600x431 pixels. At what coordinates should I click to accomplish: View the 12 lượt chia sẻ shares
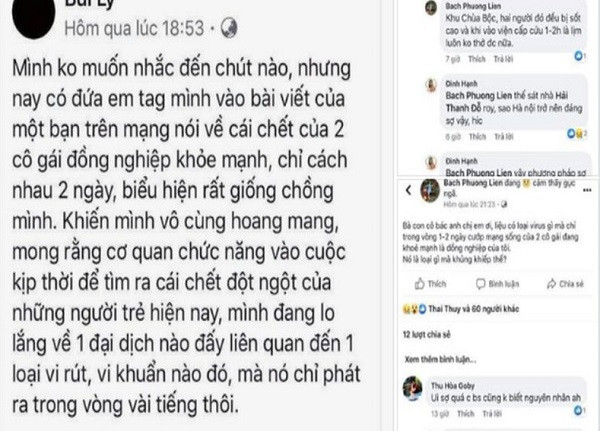pyautogui.click(x=427, y=335)
